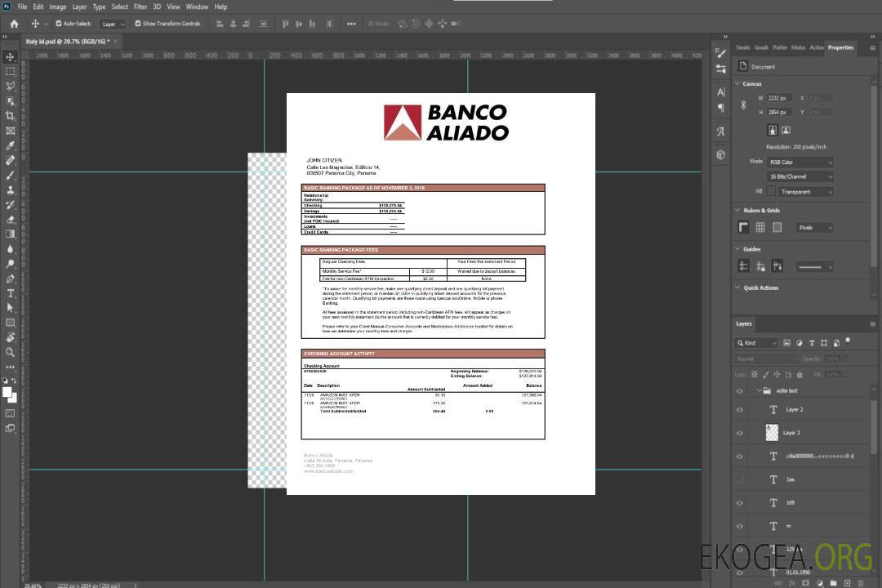The image size is (882, 588).
Task: Open the 3D panel cube icon
Action: pyautogui.click(x=720, y=154)
